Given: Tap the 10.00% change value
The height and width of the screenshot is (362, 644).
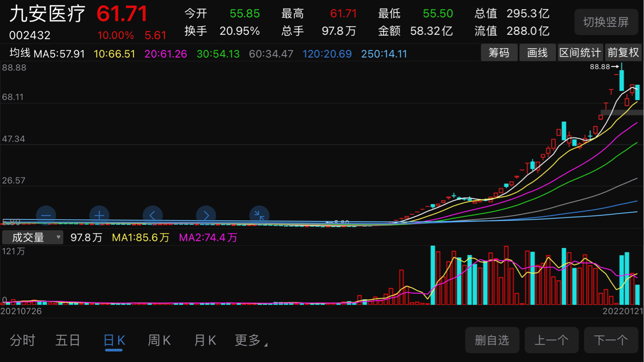Looking at the screenshot, I should click(116, 35).
